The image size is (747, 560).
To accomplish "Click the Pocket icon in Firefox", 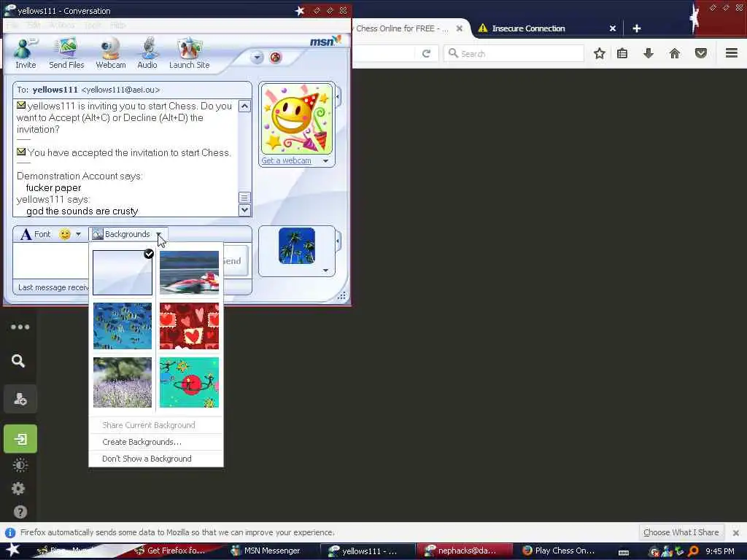I will tap(701, 53).
